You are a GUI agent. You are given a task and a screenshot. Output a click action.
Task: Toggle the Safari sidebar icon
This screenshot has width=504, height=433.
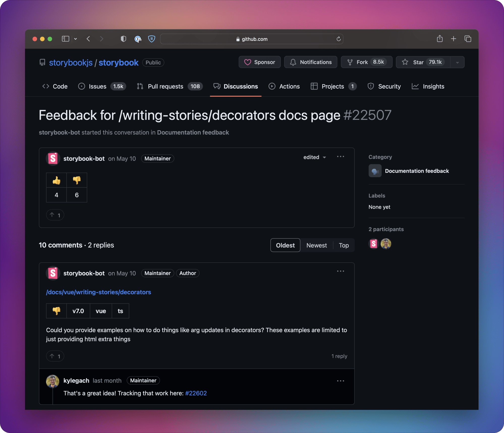coord(65,39)
